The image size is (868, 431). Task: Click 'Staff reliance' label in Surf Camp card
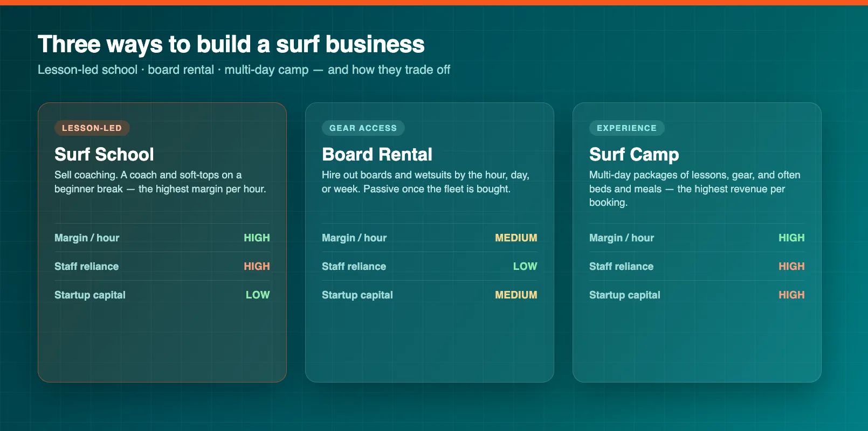pos(621,267)
